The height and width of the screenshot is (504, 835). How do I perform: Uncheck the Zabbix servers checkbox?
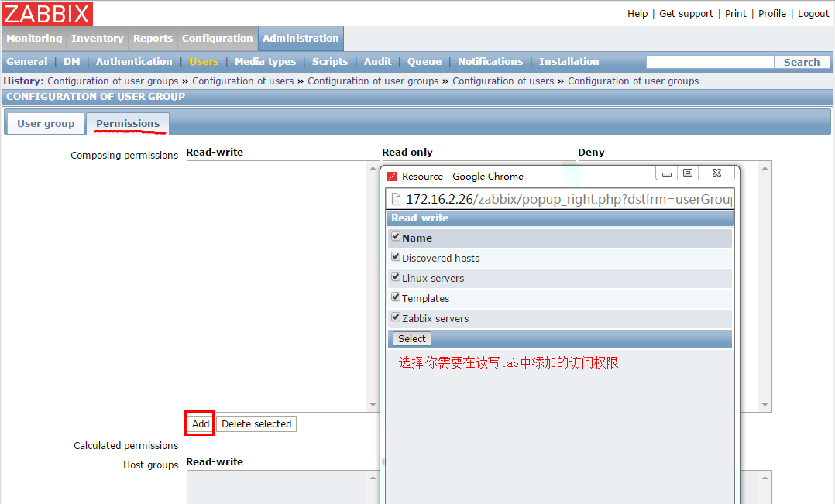396,317
